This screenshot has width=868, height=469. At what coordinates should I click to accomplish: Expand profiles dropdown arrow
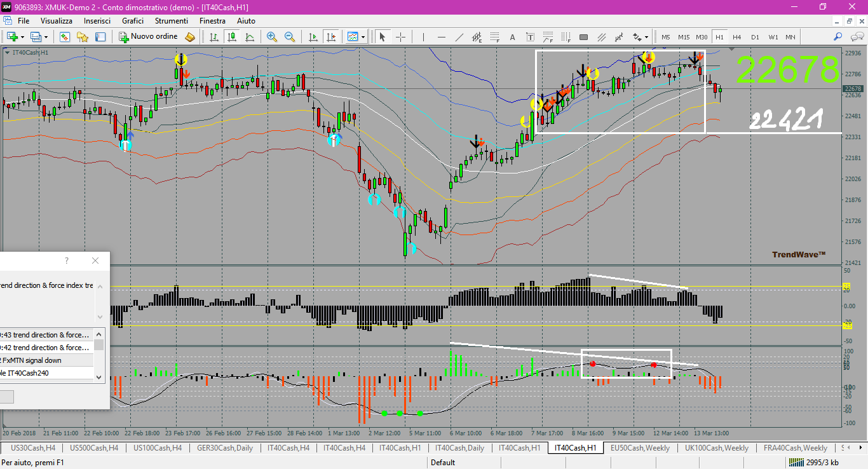click(x=46, y=37)
